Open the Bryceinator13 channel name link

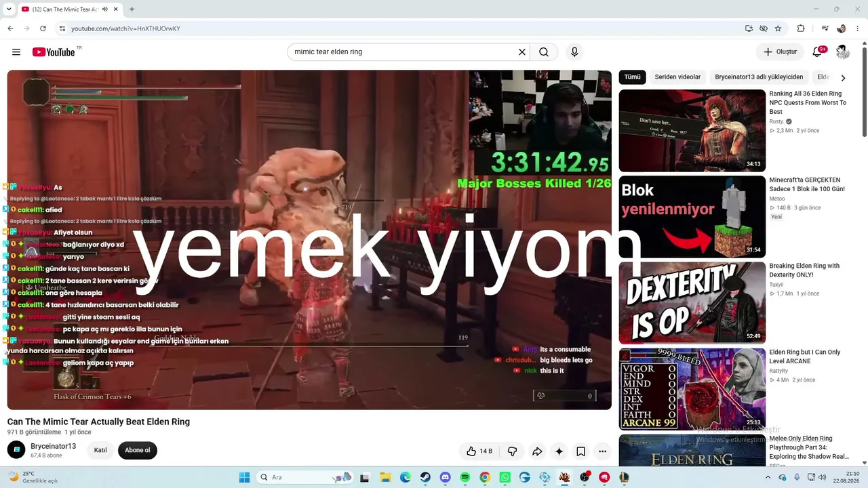coord(53,446)
